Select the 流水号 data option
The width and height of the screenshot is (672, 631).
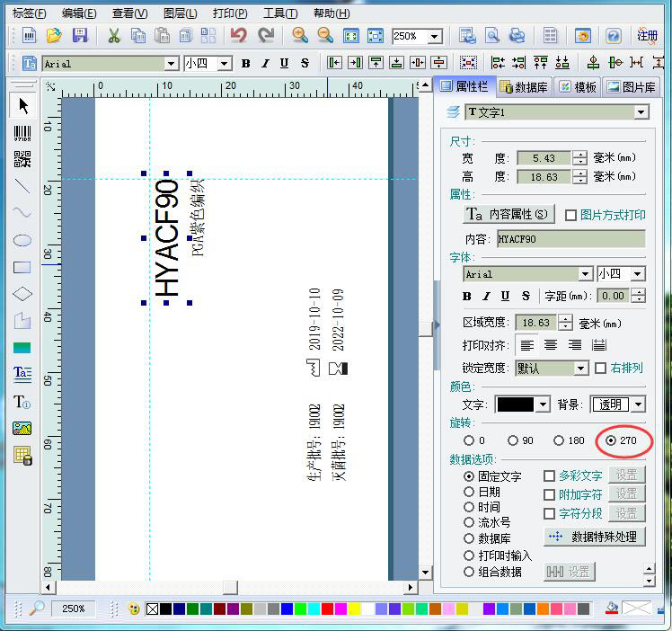469,522
